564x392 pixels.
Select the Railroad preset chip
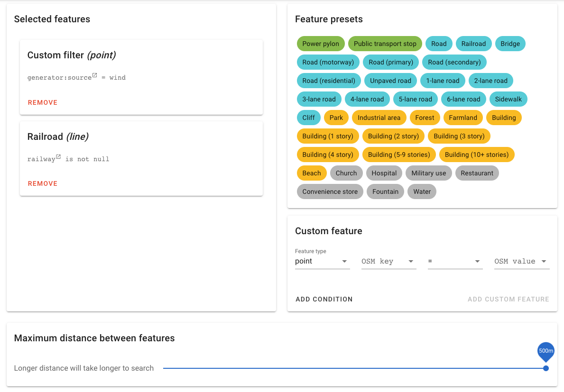pos(473,44)
